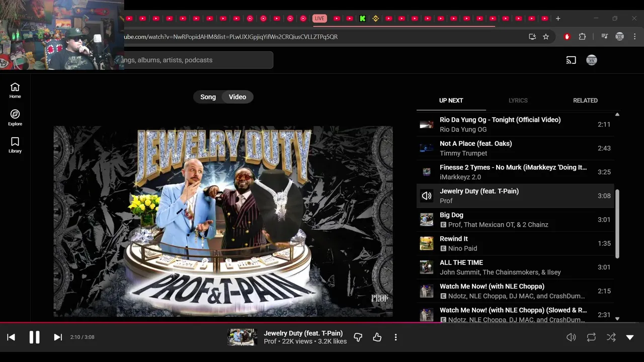Skip to previous track
This screenshot has width=644, height=362.
tap(11, 337)
